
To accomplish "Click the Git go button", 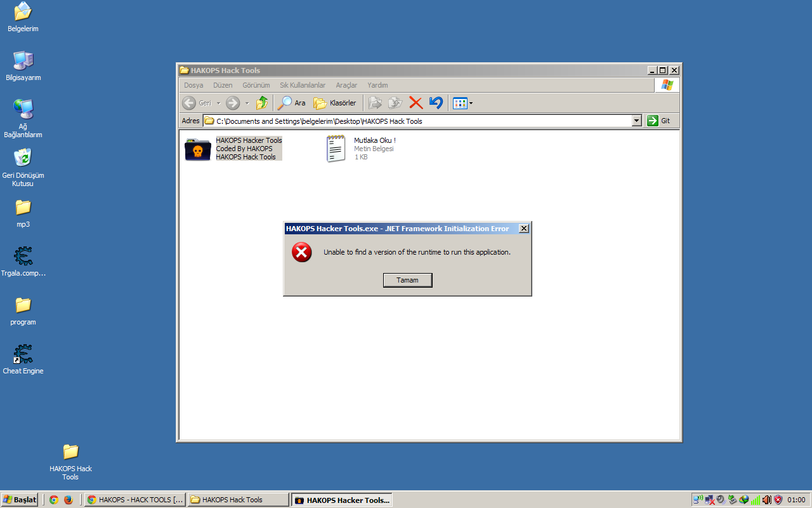I will tap(659, 121).
